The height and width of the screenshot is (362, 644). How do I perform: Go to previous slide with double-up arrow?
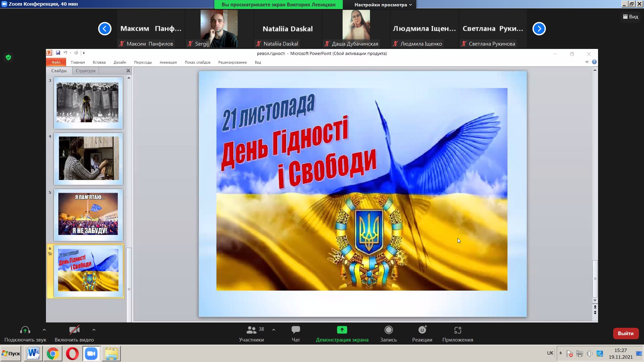pos(595,307)
